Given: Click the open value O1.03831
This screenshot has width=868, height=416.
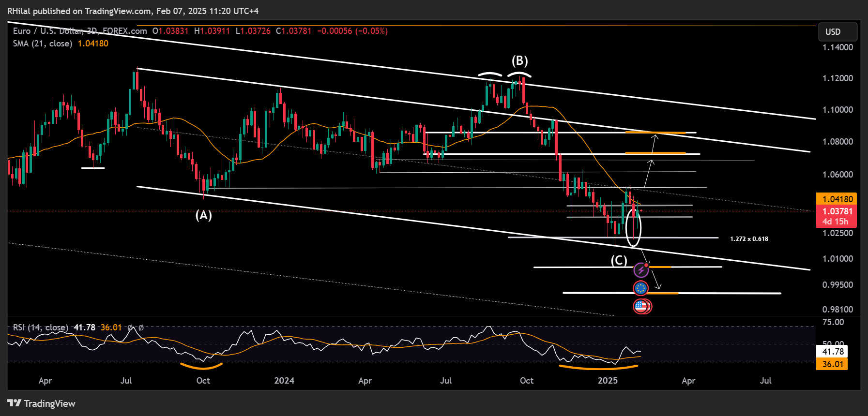Looking at the screenshot, I should (x=170, y=31).
